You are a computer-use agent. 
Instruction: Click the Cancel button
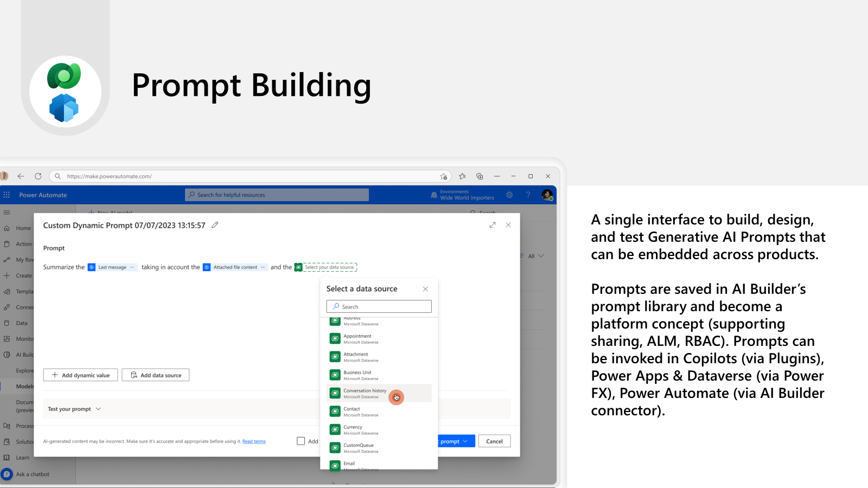[494, 441]
